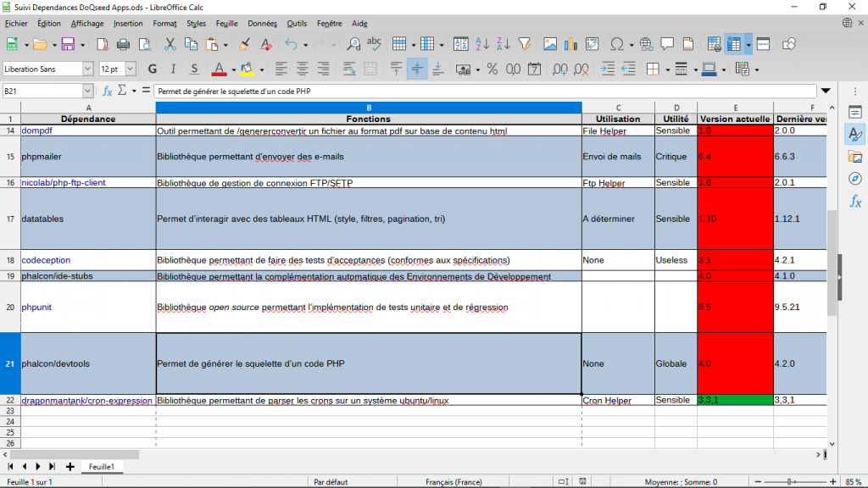Open the font size dropdown
The height and width of the screenshot is (488, 868).
pyautogui.click(x=130, y=69)
